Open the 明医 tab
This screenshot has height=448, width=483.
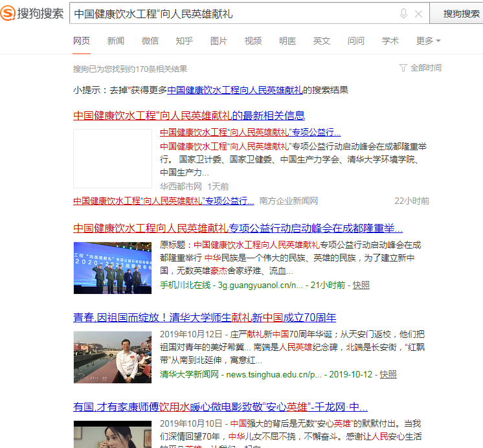(287, 41)
